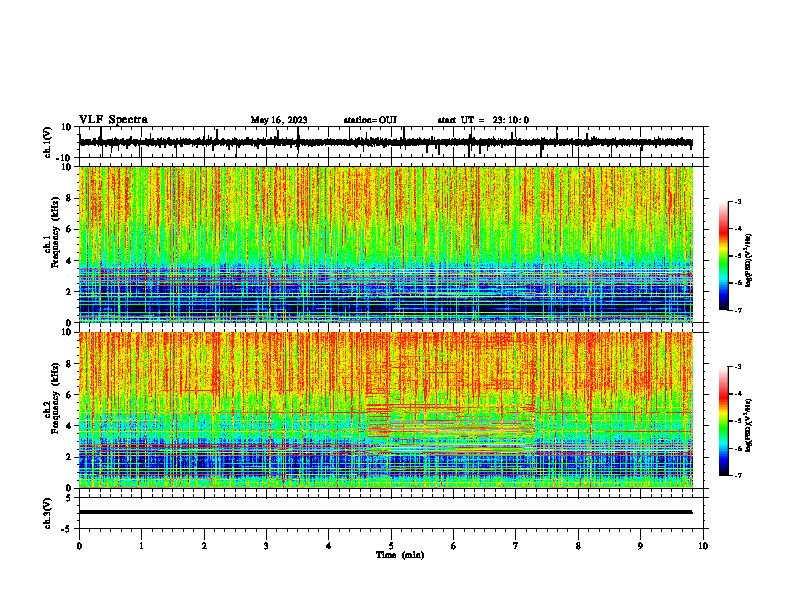
Task: Click tick label "0" on the Time axis
Action: click(79, 546)
